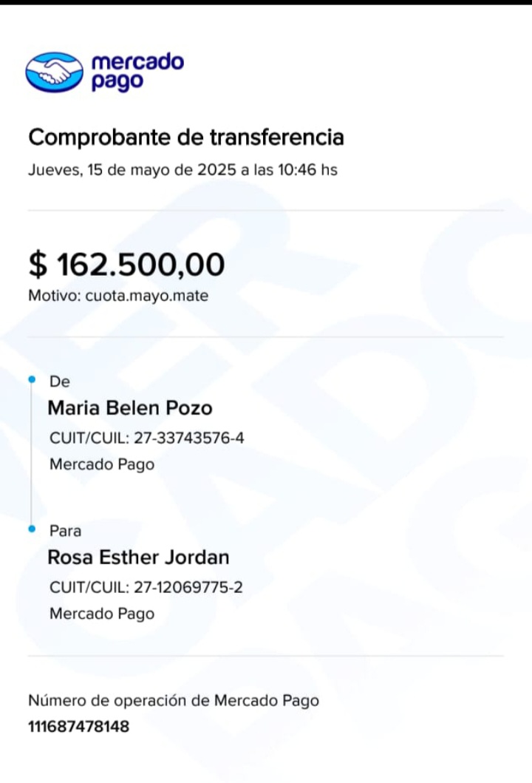Click the vertical line linking sender and recipient
This screenshot has height=783, width=532.
click(x=32, y=455)
